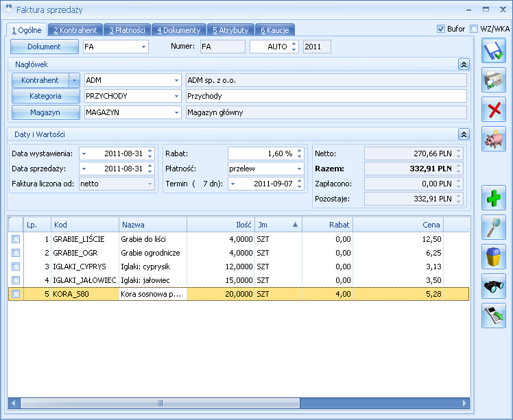
Task: Check the GRABIE_LIŚCIE row checkbox
Action: (x=16, y=239)
